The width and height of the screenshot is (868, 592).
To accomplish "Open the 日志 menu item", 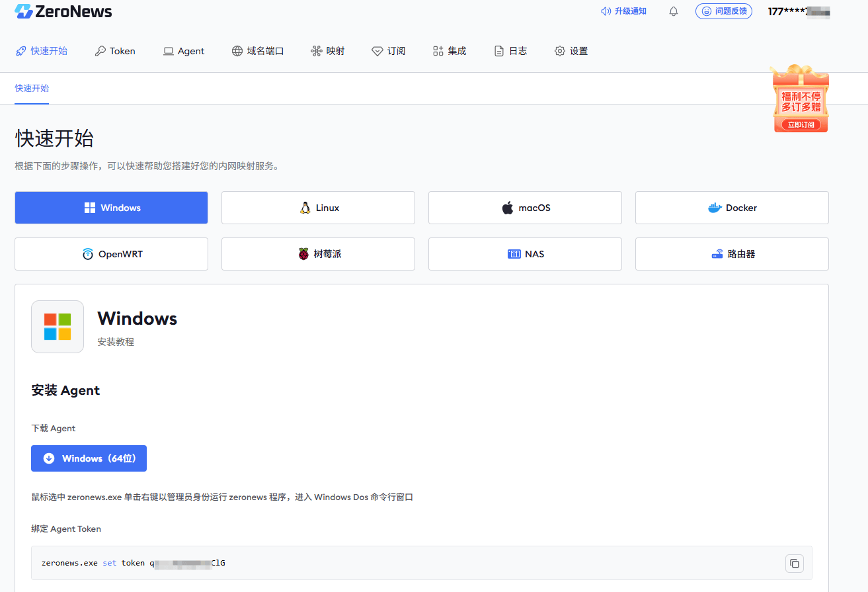I will pyautogui.click(x=510, y=51).
